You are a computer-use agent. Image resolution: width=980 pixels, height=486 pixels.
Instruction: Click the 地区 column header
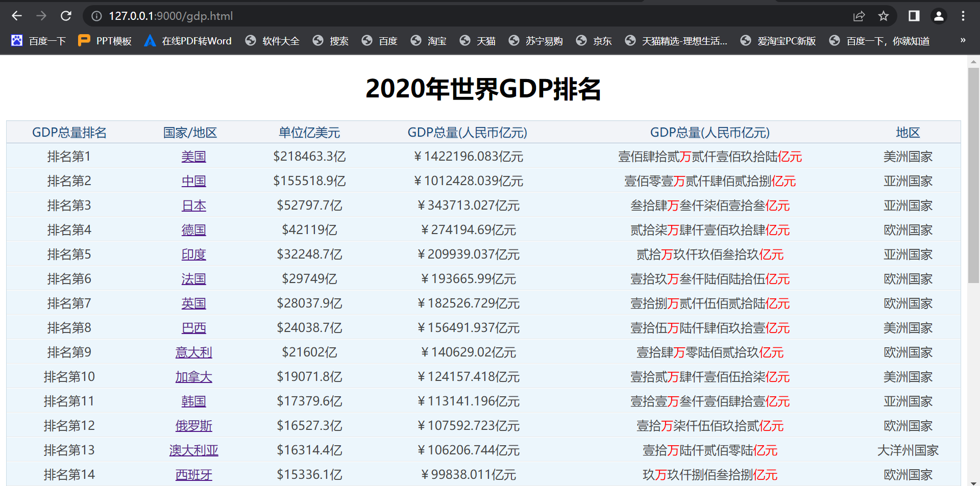[908, 133]
